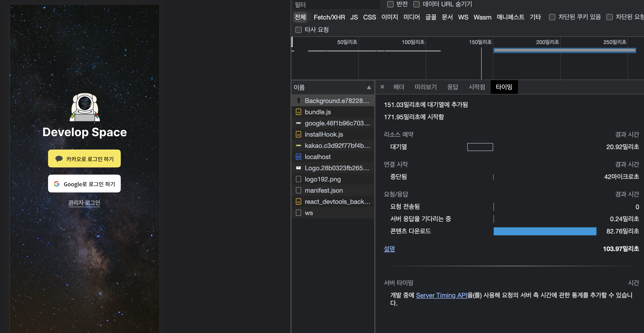The height and width of the screenshot is (333, 644).
Task: Click the localhost document file icon
Action: (299, 157)
